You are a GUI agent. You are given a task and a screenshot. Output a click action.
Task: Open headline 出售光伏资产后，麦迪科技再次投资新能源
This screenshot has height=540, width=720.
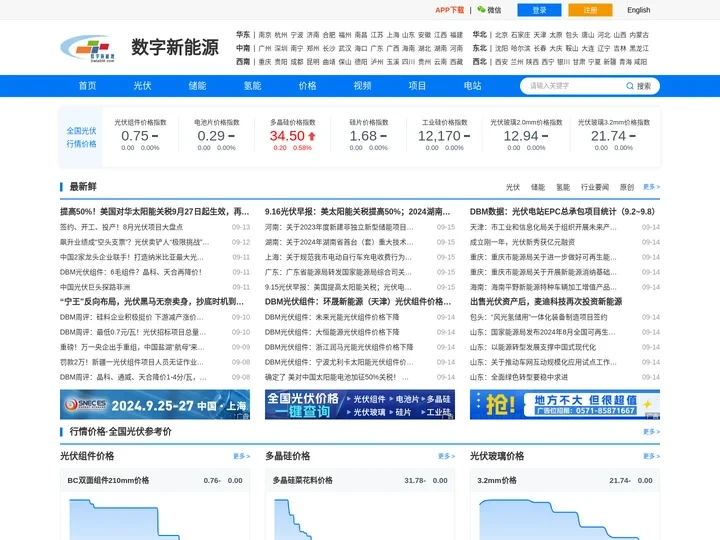[546, 302]
